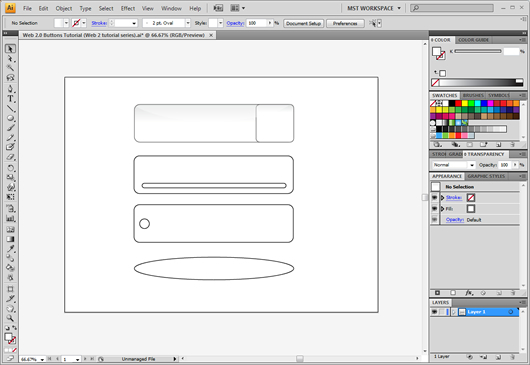Image resolution: width=530 pixels, height=365 pixels.
Task: Select the Paintbrush tool
Action: [x=10, y=128]
